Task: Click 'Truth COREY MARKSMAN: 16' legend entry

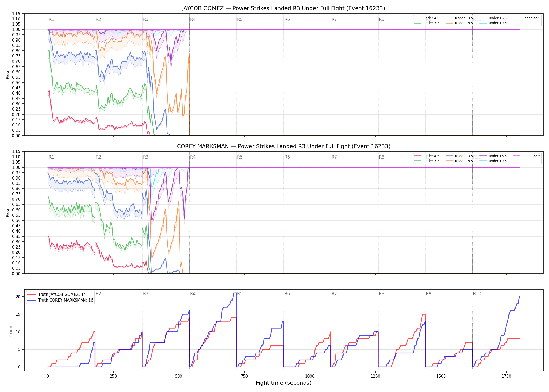Action: pos(60,300)
